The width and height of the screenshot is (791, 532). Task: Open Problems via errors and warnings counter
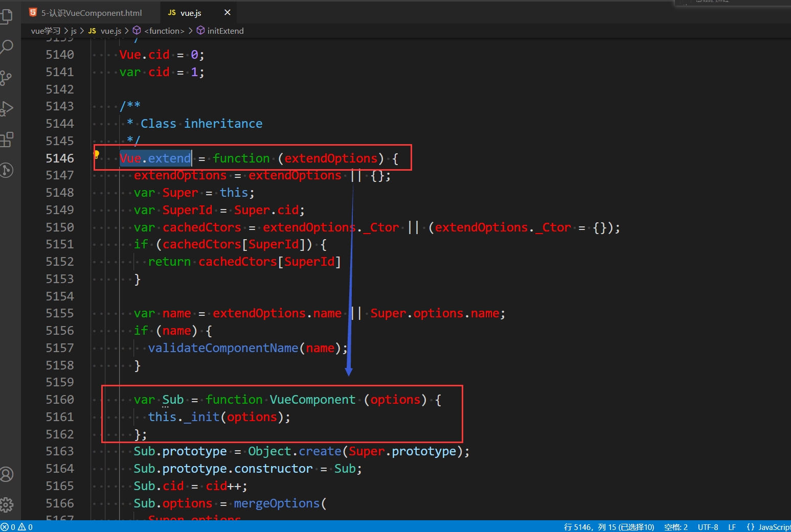point(17,527)
